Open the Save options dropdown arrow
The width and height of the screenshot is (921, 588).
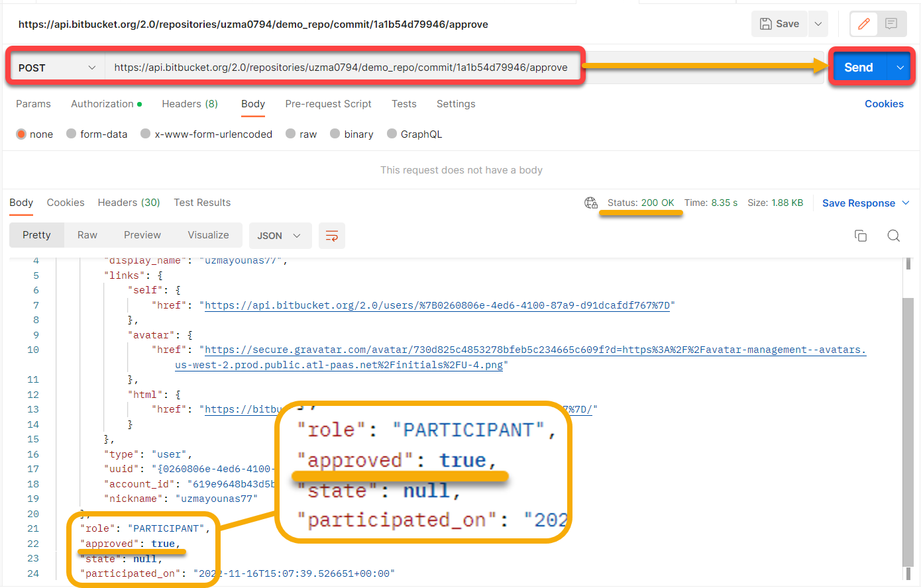pos(818,24)
